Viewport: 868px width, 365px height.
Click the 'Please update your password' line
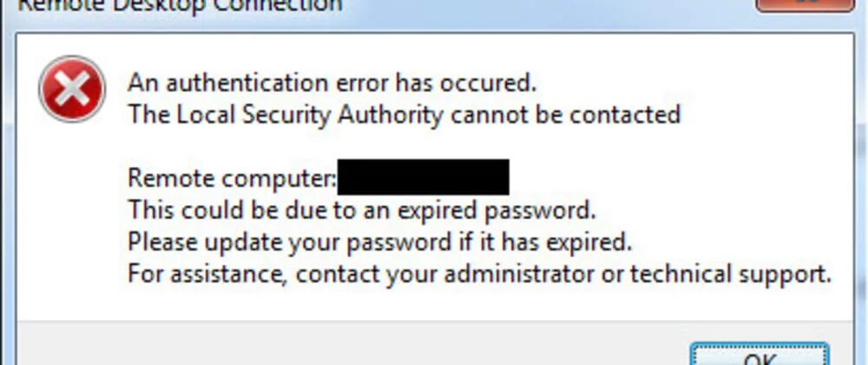pos(380,240)
